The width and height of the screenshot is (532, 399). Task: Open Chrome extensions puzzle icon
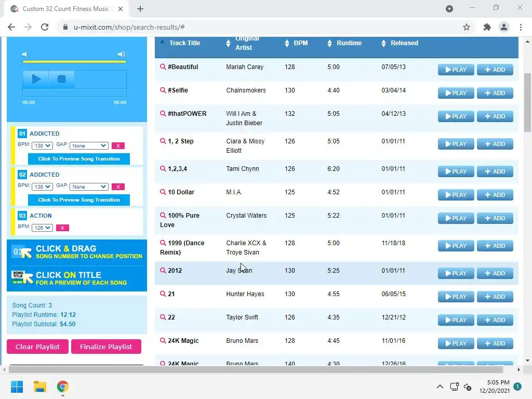point(487,27)
